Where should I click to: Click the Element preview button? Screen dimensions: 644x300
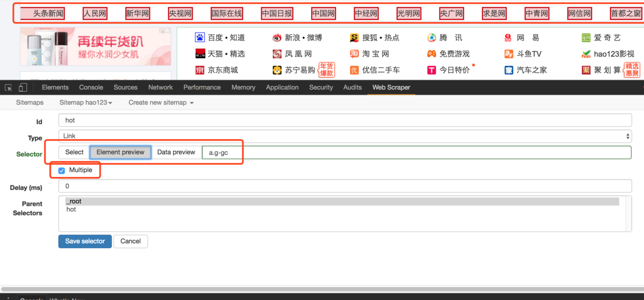click(120, 152)
